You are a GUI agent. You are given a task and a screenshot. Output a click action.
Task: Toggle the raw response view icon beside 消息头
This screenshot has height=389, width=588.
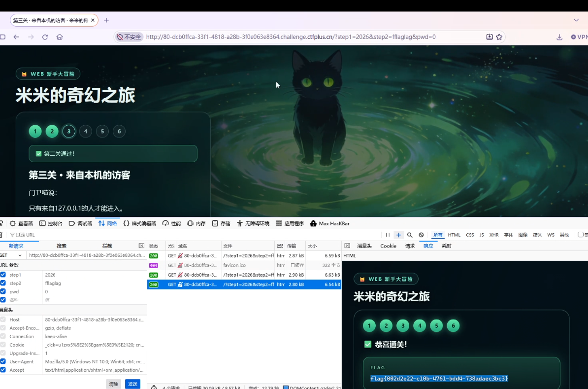(x=347, y=246)
